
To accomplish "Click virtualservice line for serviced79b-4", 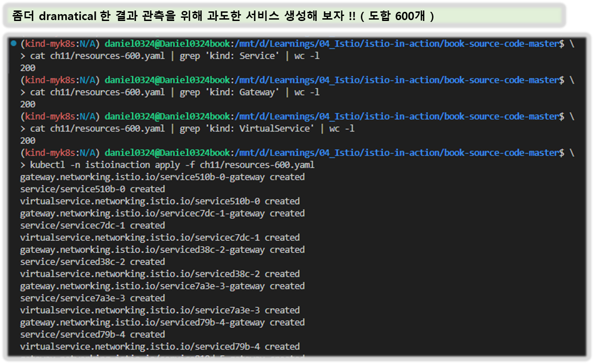I will point(160,347).
